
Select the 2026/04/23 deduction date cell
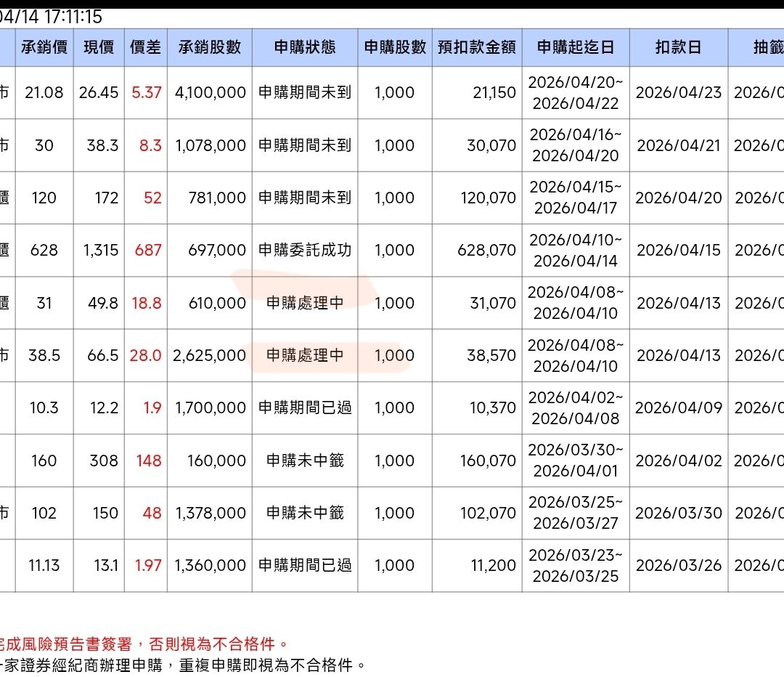click(x=679, y=93)
